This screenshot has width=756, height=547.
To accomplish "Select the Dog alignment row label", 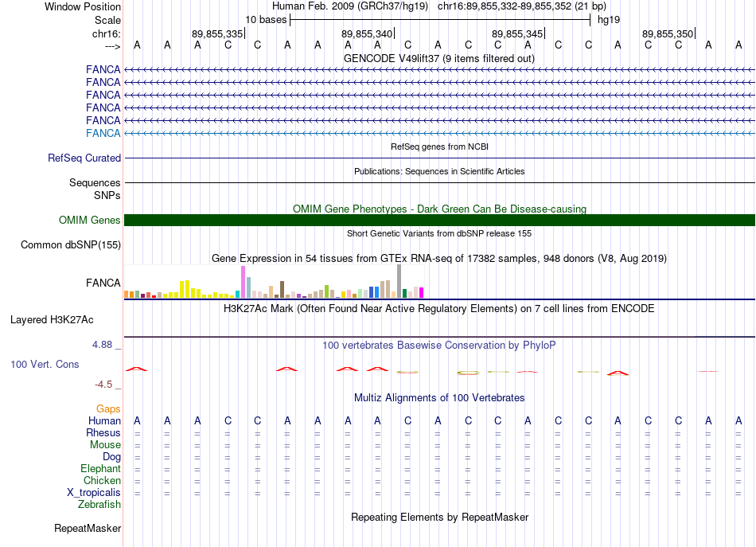I will tap(111, 456).
